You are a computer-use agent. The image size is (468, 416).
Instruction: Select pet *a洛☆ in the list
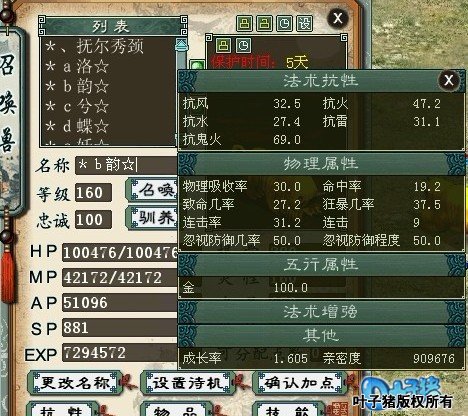click(77, 66)
